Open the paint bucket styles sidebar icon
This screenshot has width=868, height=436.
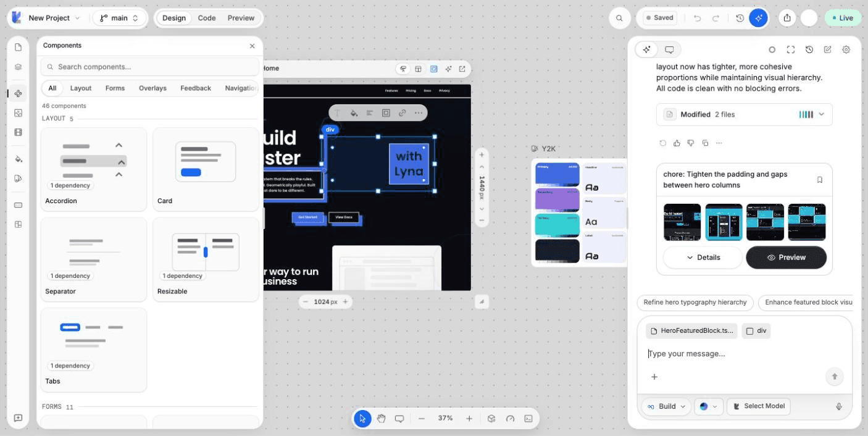coord(18,159)
